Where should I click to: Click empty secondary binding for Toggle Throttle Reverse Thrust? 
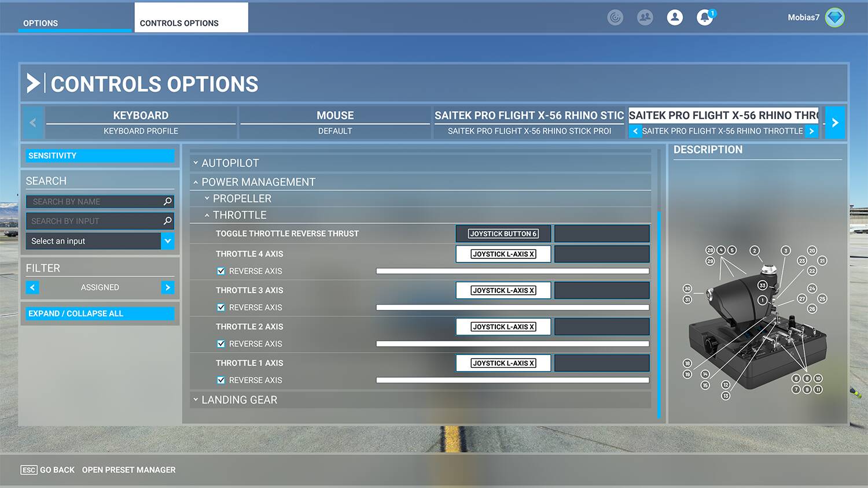[x=602, y=234]
